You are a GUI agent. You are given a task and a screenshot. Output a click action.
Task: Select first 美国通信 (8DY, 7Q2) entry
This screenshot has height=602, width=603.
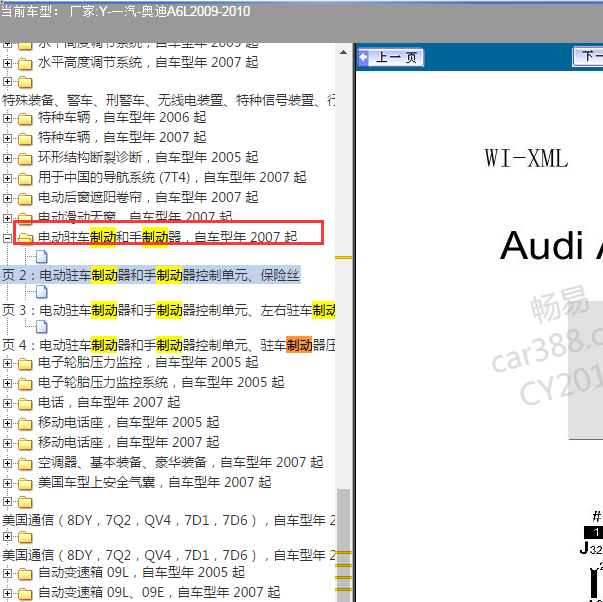tap(168, 520)
